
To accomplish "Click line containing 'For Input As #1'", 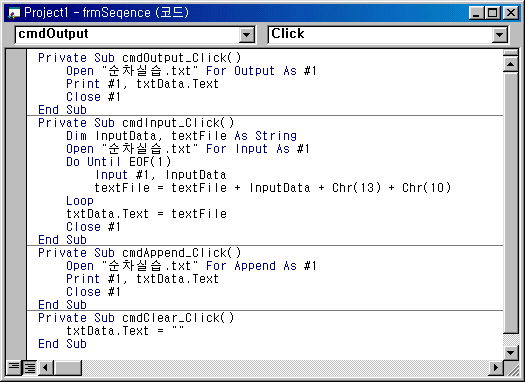I will click(x=188, y=149).
